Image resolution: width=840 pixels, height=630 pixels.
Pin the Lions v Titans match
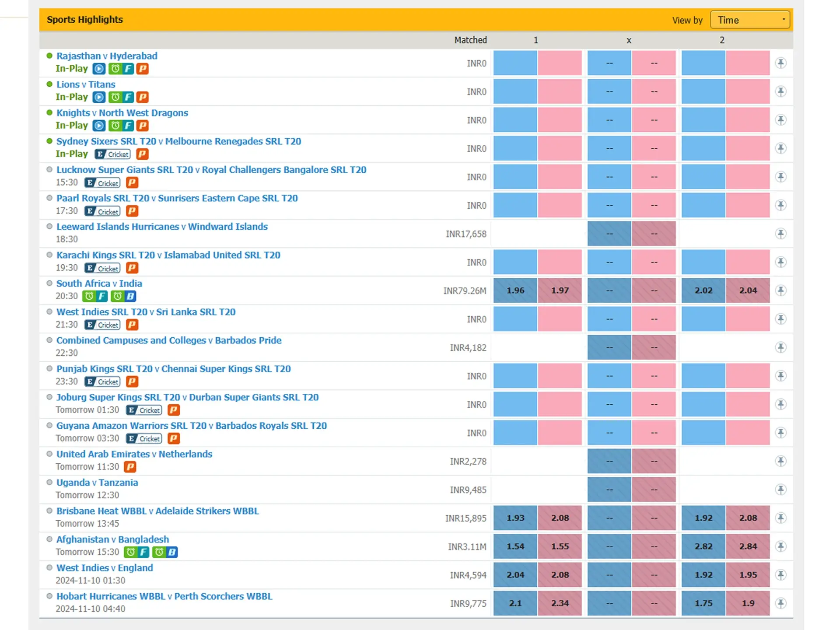(781, 91)
